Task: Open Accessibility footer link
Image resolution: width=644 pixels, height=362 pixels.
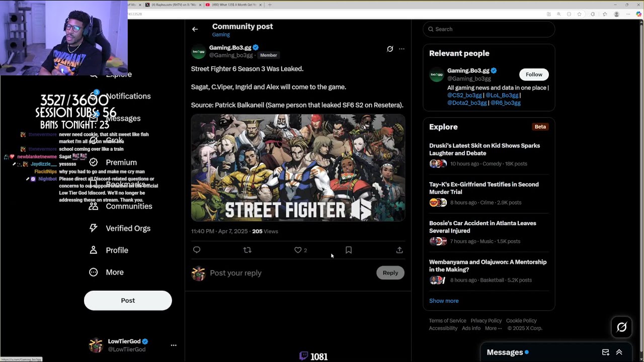Action: click(x=443, y=328)
